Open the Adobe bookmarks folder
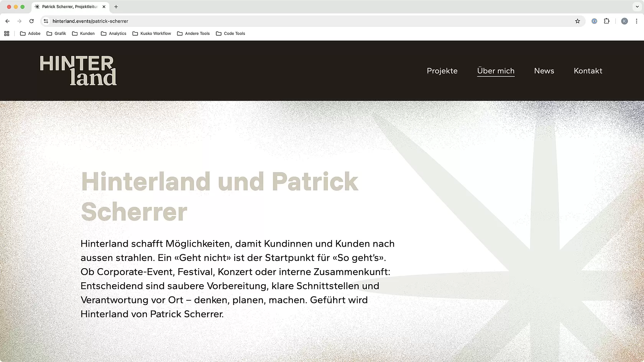The height and width of the screenshot is (362, 644). click(x=30, y=33)
